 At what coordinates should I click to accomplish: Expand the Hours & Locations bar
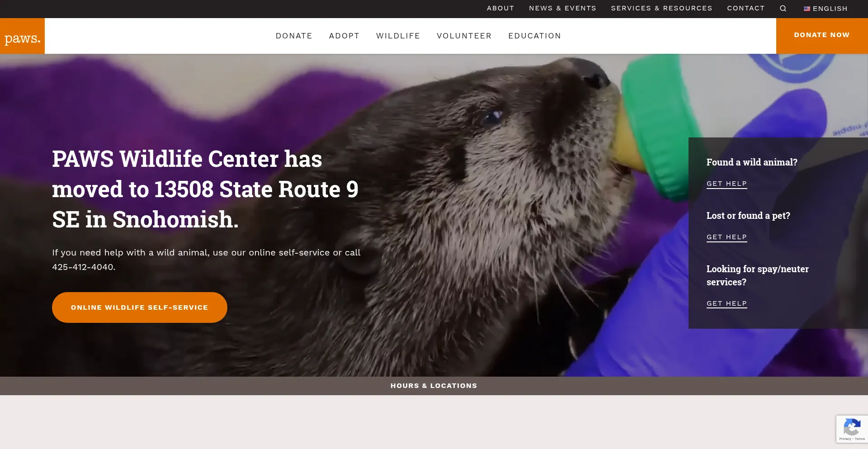[x=434, y=386]
